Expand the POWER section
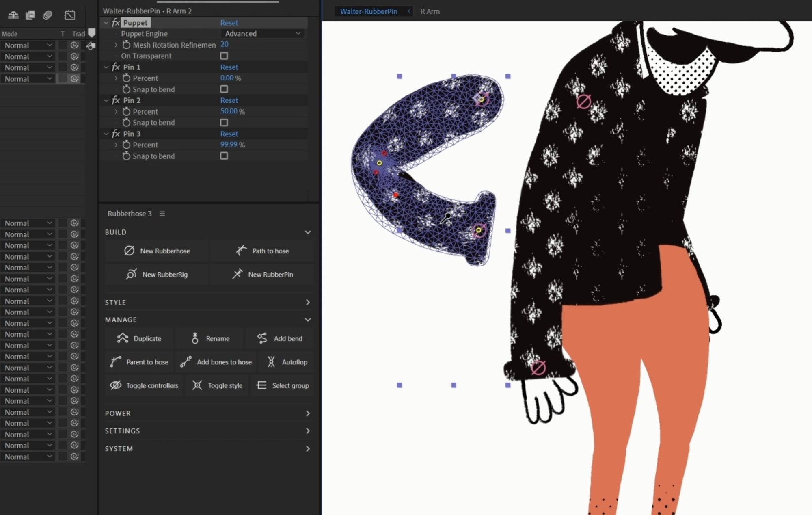 (x=307, y=413)
